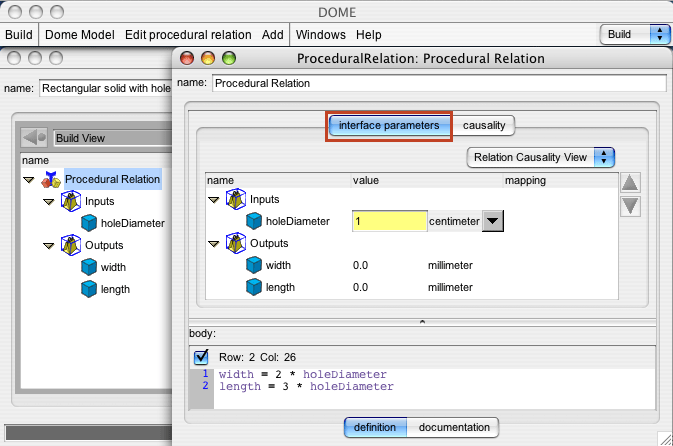Image resolution: width=673 pixels, height=446 pixels.
Task: Click the Inputs folder icon in interface parameters table
Action: tap(236, 199)
